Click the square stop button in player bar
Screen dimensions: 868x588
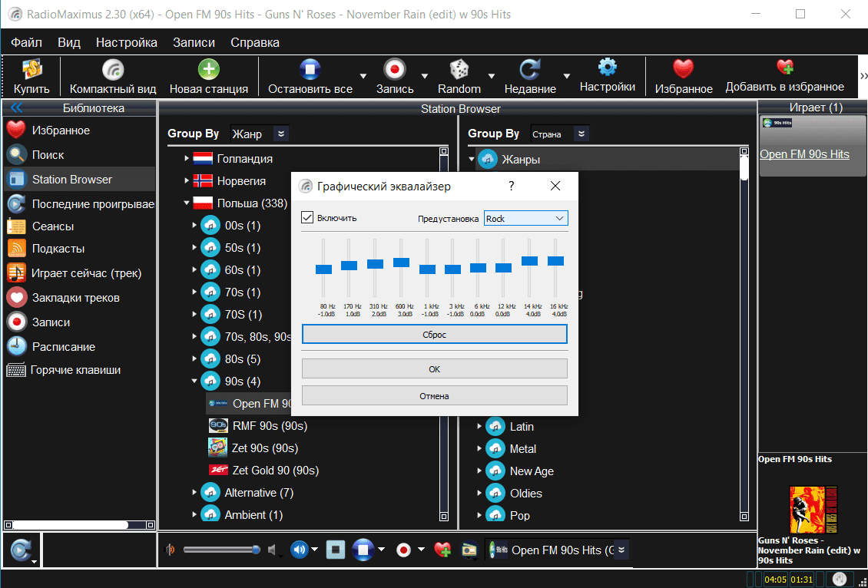tap(336, 550)
